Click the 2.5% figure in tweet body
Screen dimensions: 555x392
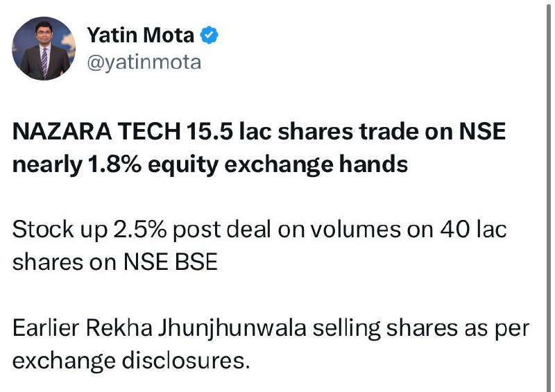(140, 230)
